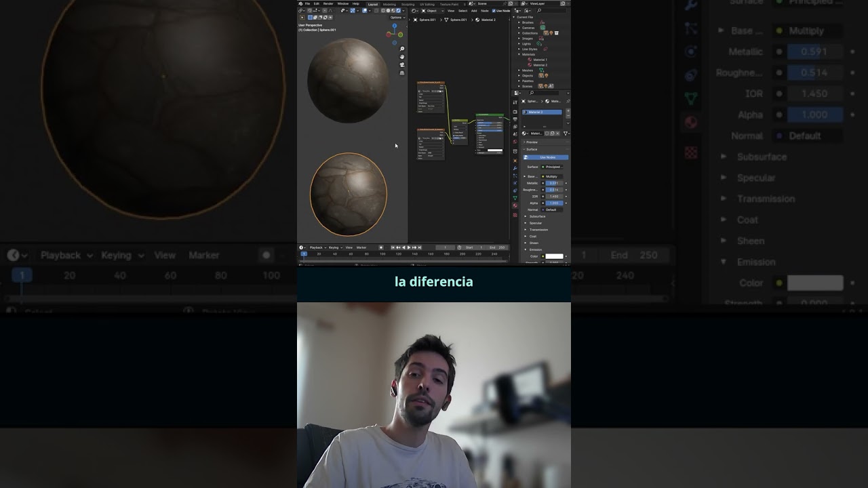Expand the Lights entry in the outliner

coord(519,43)
